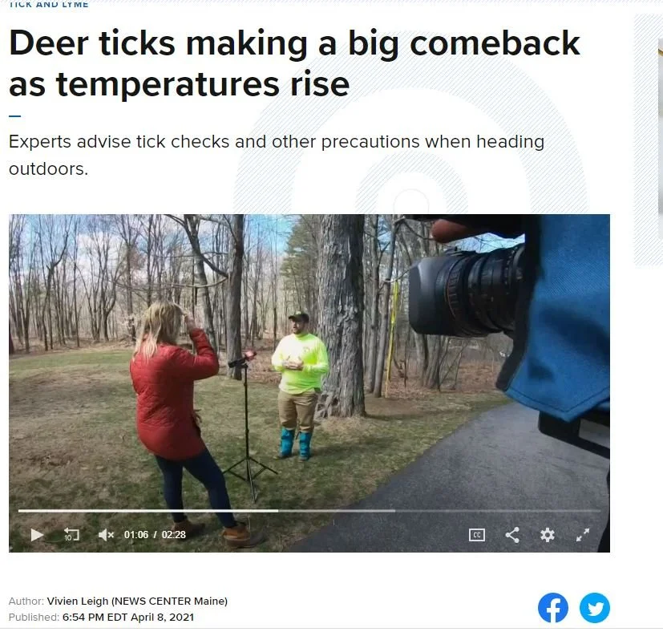Image resolution: width=663 pixels, height=644 pixels.
Task: Click the article headline about deer ticks
Action: click(294, 63)
